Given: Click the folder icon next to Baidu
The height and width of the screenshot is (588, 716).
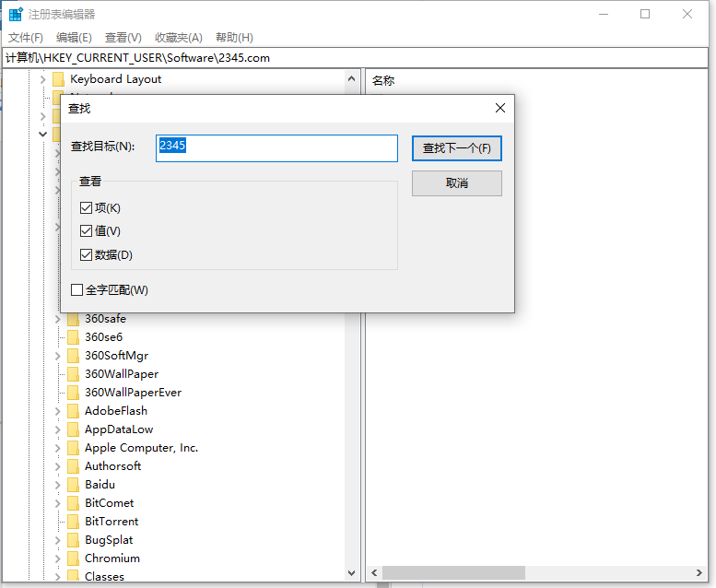Looking at the screenshot, I should tap(73, 485).
